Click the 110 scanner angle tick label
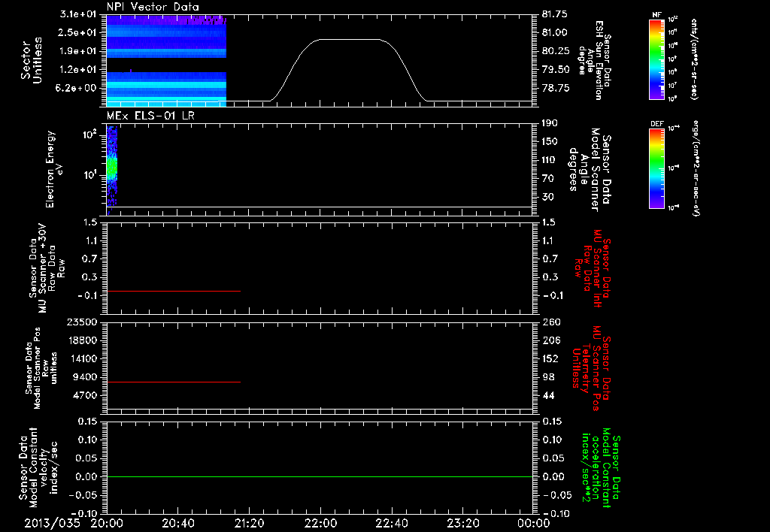 click(550, 160)
